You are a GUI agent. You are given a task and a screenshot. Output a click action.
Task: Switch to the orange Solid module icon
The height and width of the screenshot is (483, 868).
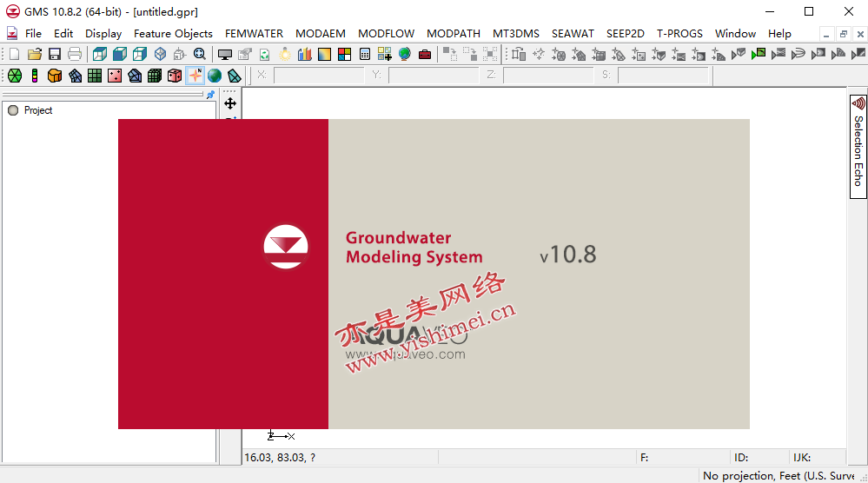pos(55,76)
